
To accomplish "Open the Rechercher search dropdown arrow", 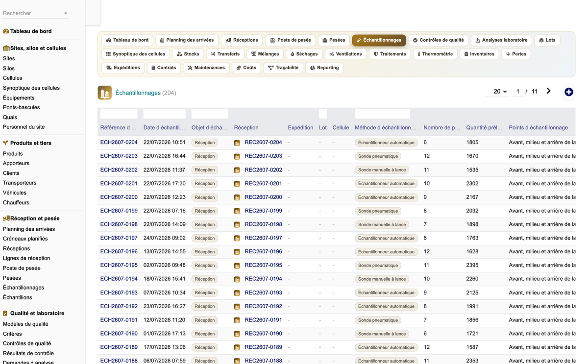I will [x=66, y=13].
